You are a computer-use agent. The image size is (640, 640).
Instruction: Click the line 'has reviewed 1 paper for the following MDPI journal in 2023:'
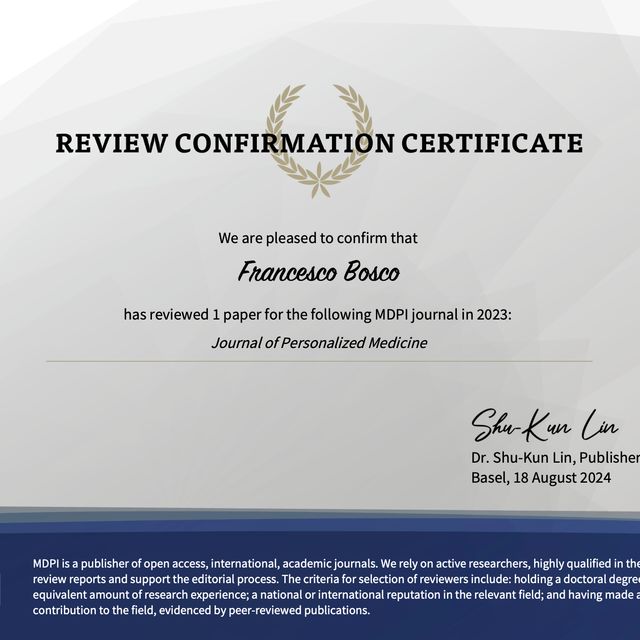click(317, 315)
